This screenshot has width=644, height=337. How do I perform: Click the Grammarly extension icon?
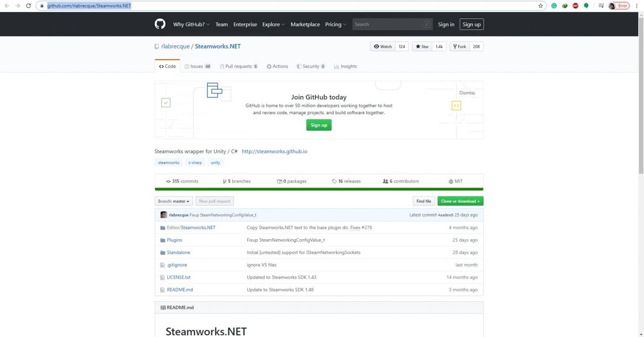(x=554, y=6)
